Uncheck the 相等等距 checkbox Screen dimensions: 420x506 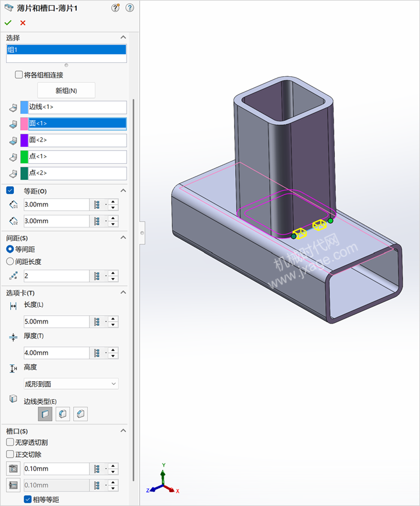(x=28, y=499)
